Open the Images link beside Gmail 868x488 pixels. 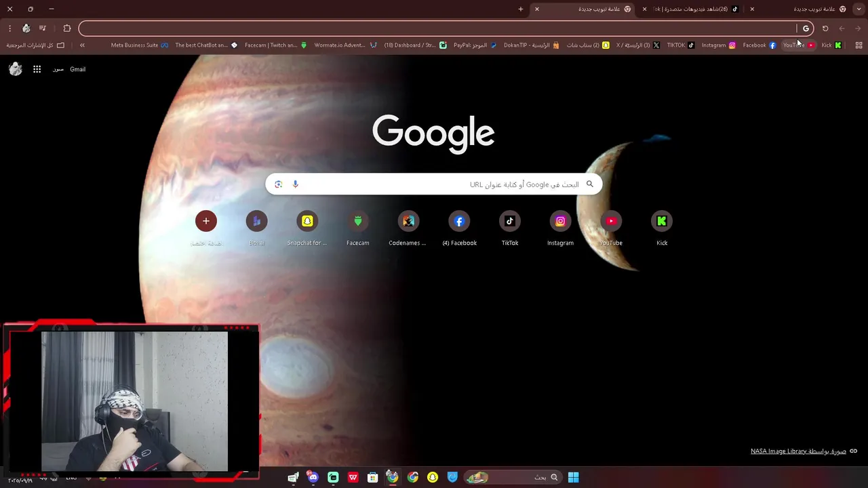coord(58,69)
